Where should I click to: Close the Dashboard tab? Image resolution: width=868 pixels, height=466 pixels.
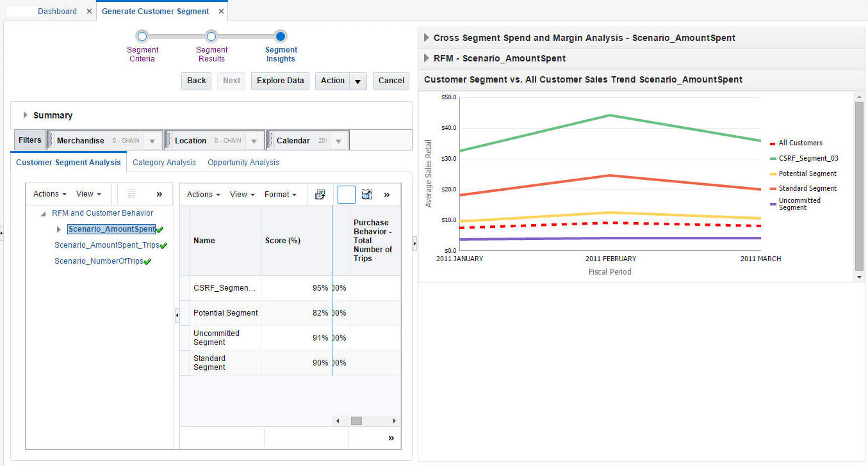89,11
